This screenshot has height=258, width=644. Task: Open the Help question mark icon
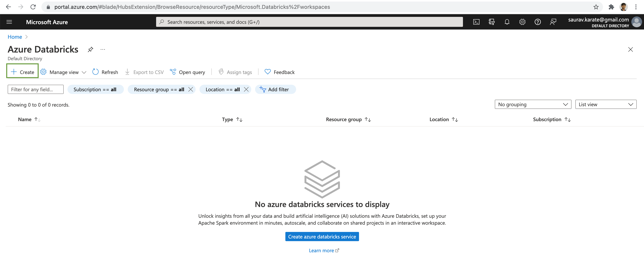pos(538,22)
